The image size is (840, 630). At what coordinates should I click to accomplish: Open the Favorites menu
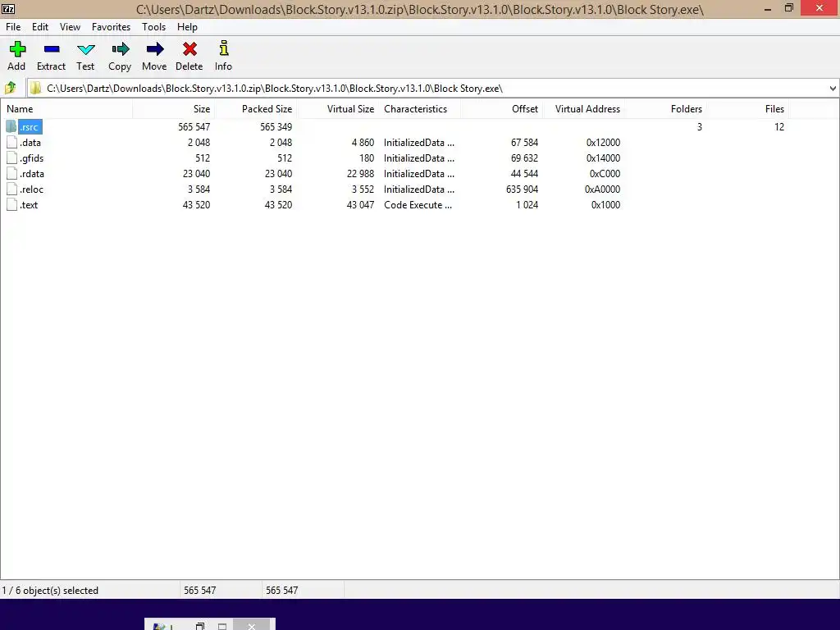point(111,27)
